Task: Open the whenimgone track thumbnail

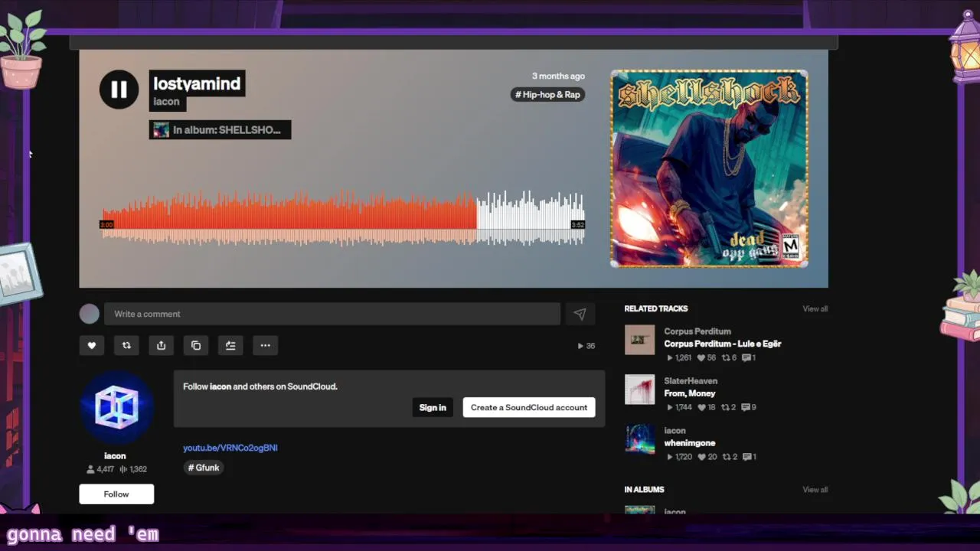Action: [x=639, y=439]
